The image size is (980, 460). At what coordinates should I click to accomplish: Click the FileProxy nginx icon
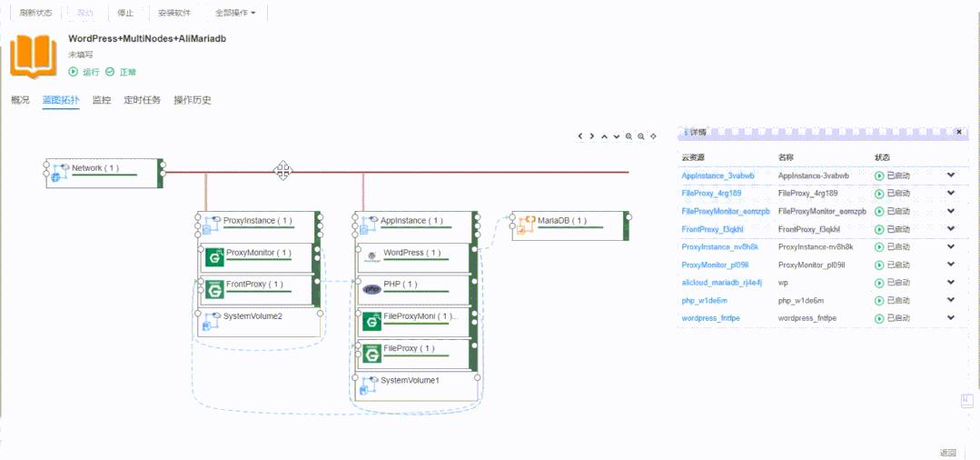pyautogui.click(x=371, y=353)
